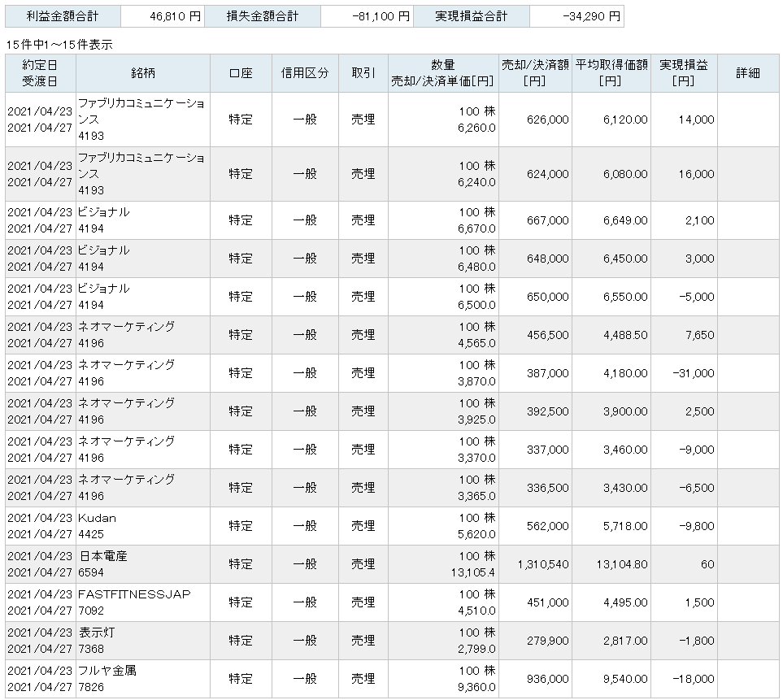Viewport: 783px width, 700px height.
Task: Click the 平均取得価額 column header
Action: (611, 73)
